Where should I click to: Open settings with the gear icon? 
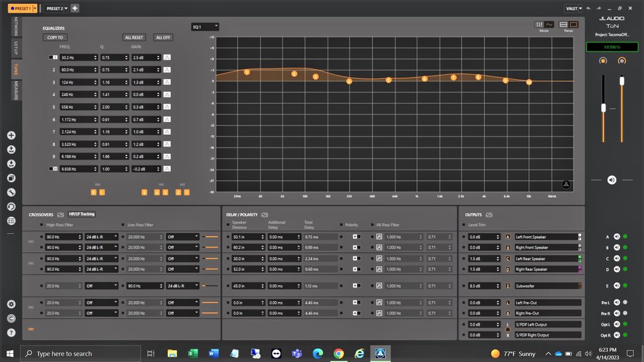pos(11,304)
